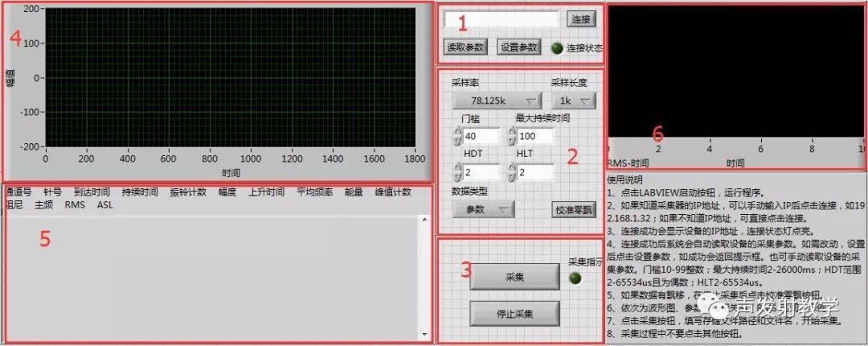The height and width of the screenshot is (346, 868).
Task: Decrement the HDT value with down arrow
Action: pyautogui.click(x=457, y=177)
